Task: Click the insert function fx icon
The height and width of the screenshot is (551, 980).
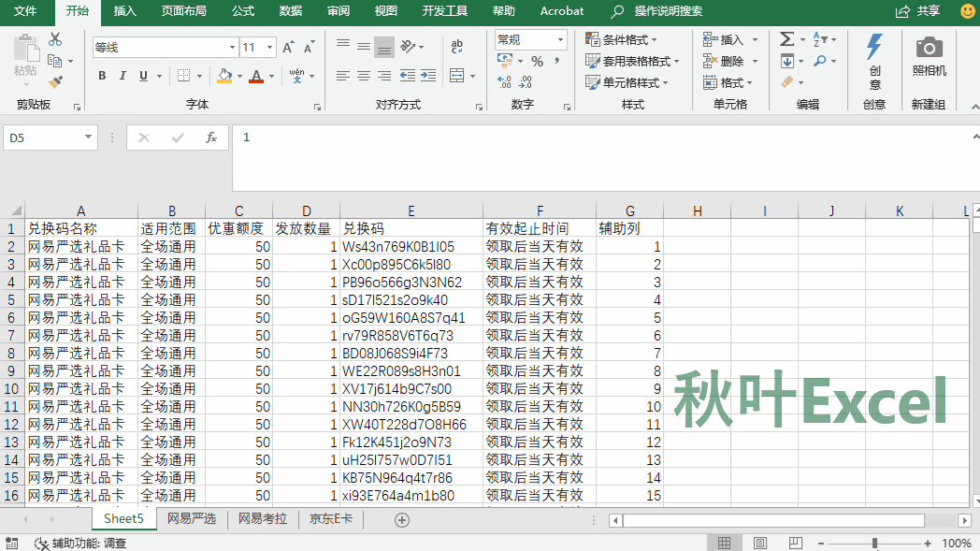Action: (211, 138)
